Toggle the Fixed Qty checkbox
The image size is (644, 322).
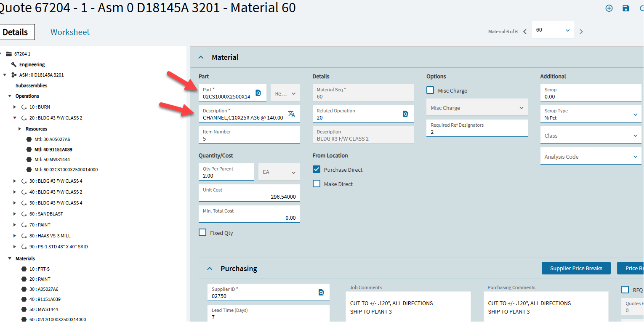tap(202, 233)
